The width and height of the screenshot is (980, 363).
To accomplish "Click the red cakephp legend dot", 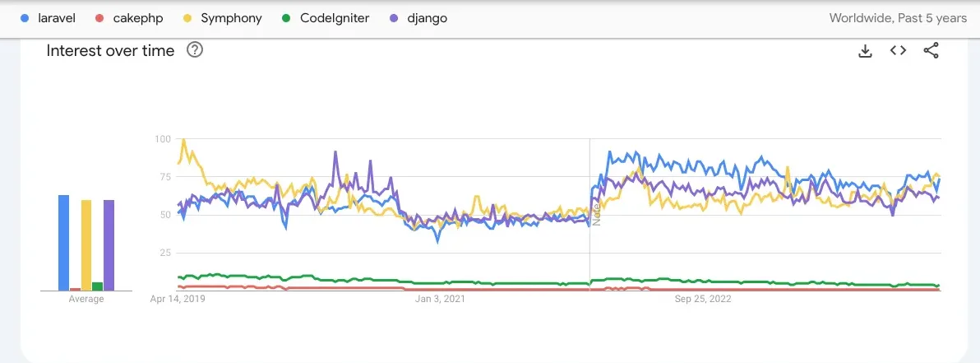I will click(99, 18).
